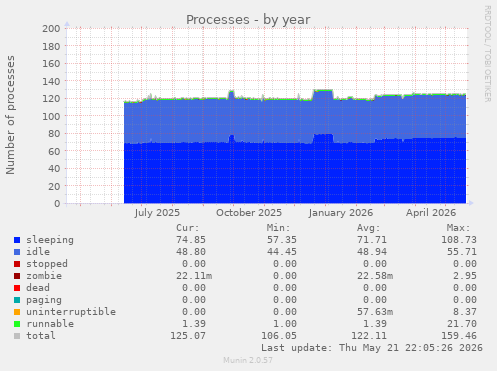Click the 'January 2026' x-axis label
The width and height of the screenshot is (497, 371).
(341, 213)
